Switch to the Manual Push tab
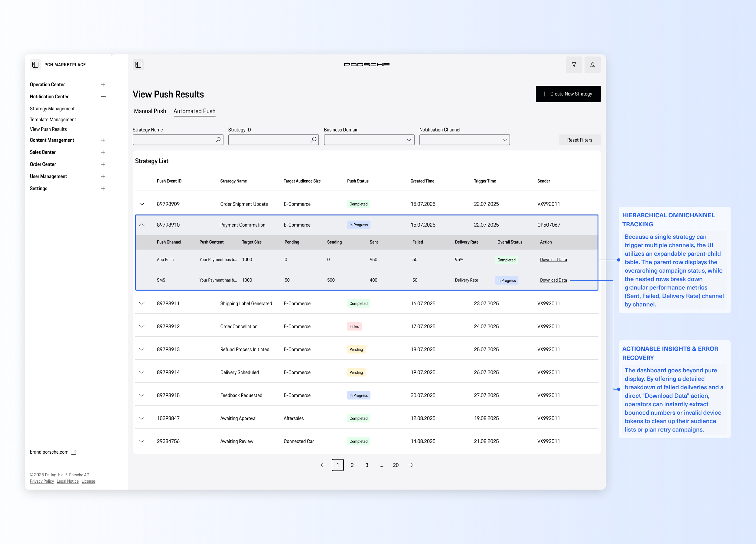Screen dimensions: 756x544 [150, 111]
